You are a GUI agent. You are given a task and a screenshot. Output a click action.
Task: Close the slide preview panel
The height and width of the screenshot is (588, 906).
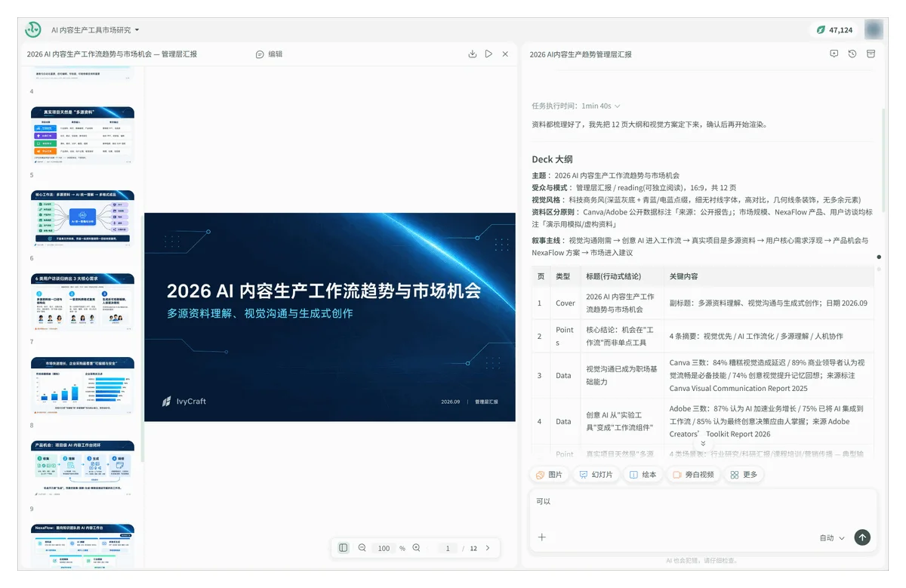tap(505, 54)
